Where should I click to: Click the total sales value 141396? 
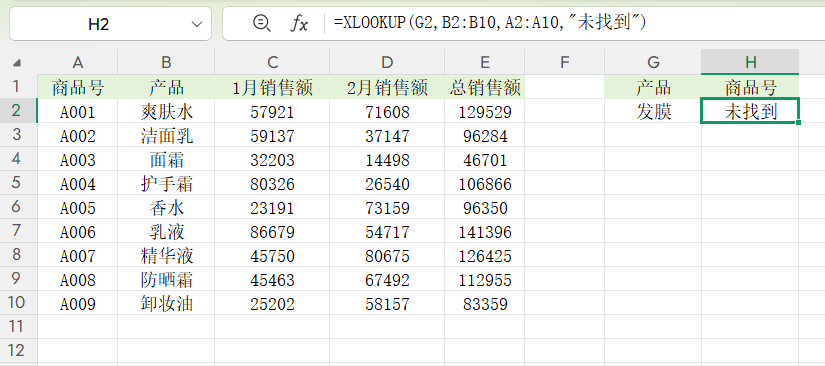[485, 231]
